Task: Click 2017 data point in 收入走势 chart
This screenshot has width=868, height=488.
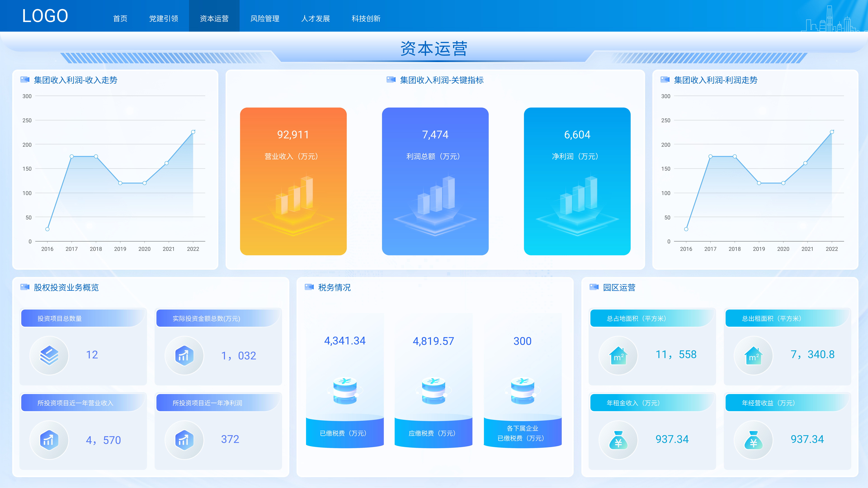Action: pos(72,156)
